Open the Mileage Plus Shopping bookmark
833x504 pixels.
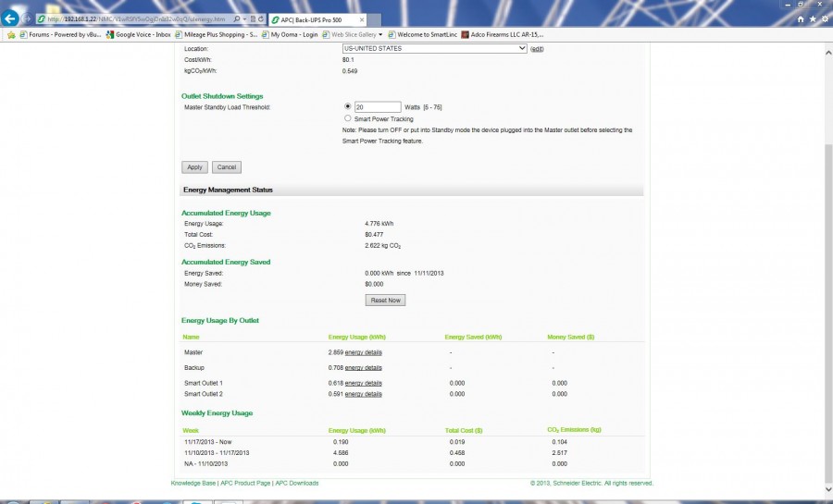tap(221, 35)
